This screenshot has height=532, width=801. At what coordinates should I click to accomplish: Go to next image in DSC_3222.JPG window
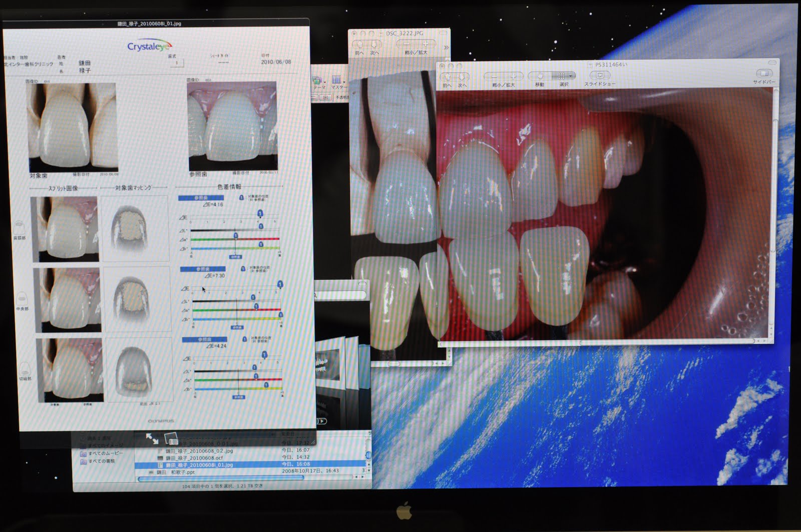(x=374, y=45)
